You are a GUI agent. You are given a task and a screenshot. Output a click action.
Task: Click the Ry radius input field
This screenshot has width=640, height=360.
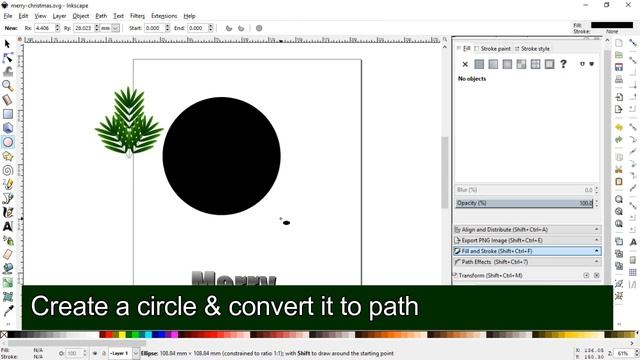coord(84,28)
